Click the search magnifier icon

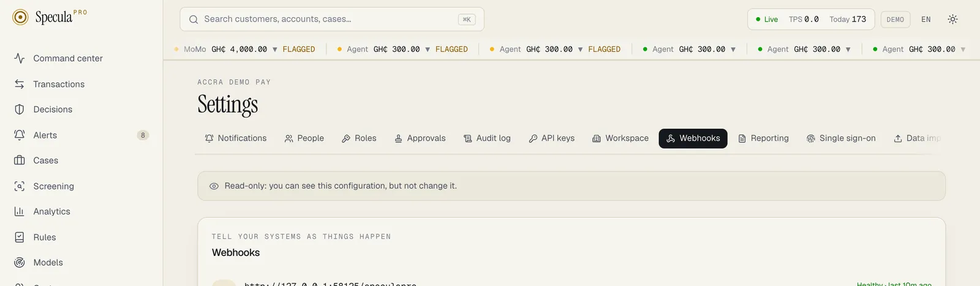click(x=194, y=20)
